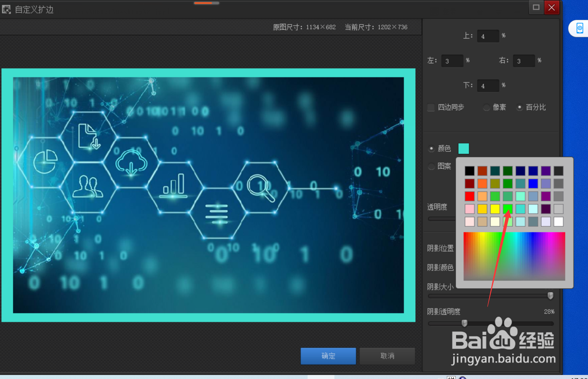Pick the bright green swatch right of yellow

(508, 209)
